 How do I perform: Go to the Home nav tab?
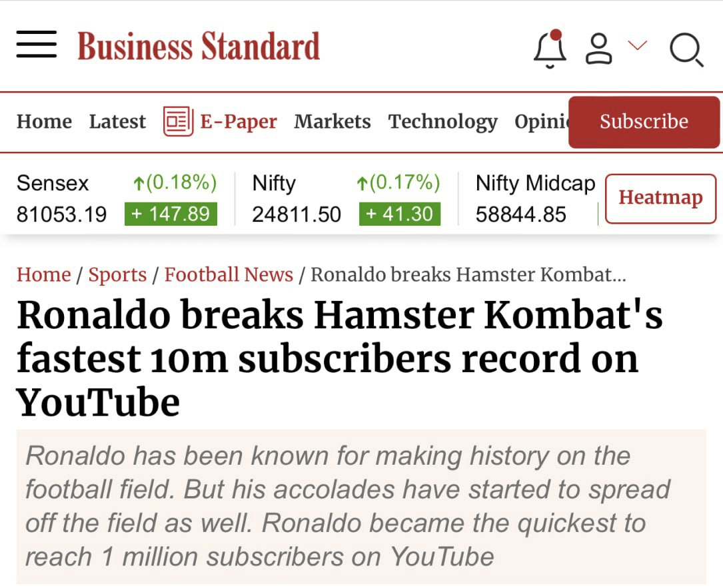coord(44,121)
